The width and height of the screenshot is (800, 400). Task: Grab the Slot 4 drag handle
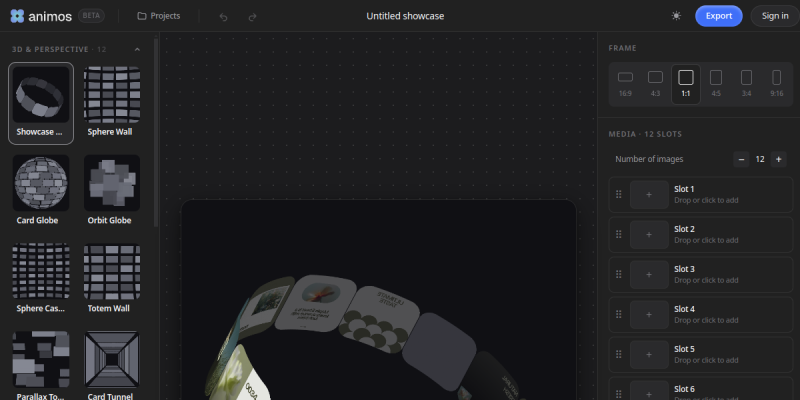pyautogui.click(x=618, y=315)
